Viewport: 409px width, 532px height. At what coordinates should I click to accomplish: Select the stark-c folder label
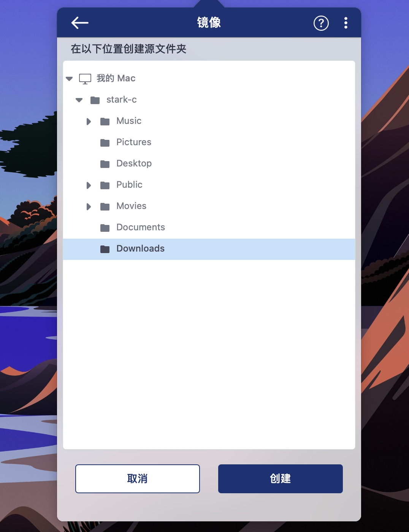click(x=122, y=100)
